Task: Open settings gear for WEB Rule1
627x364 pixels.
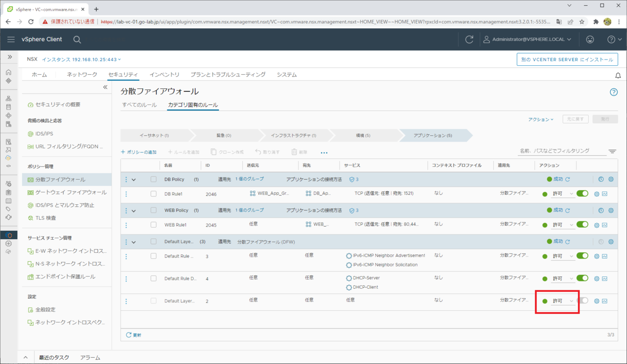Action: pos(597,226)
